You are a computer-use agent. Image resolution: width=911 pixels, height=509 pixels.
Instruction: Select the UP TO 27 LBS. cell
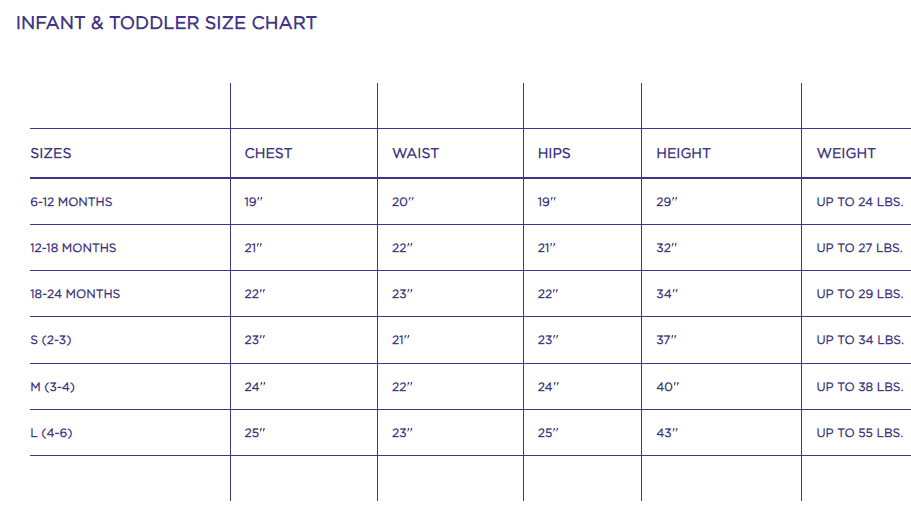click(860, 248)
